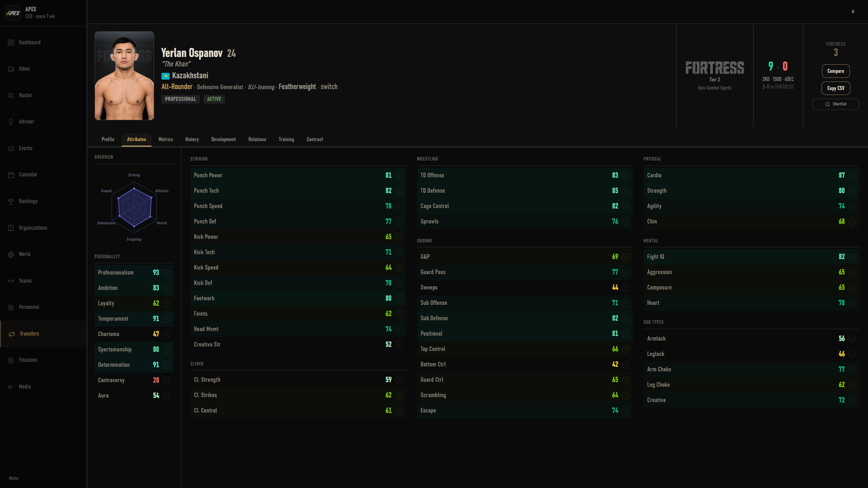Screen dimensions: 868x488
Task: Add fighter to Shortlist
Action: 835,104
